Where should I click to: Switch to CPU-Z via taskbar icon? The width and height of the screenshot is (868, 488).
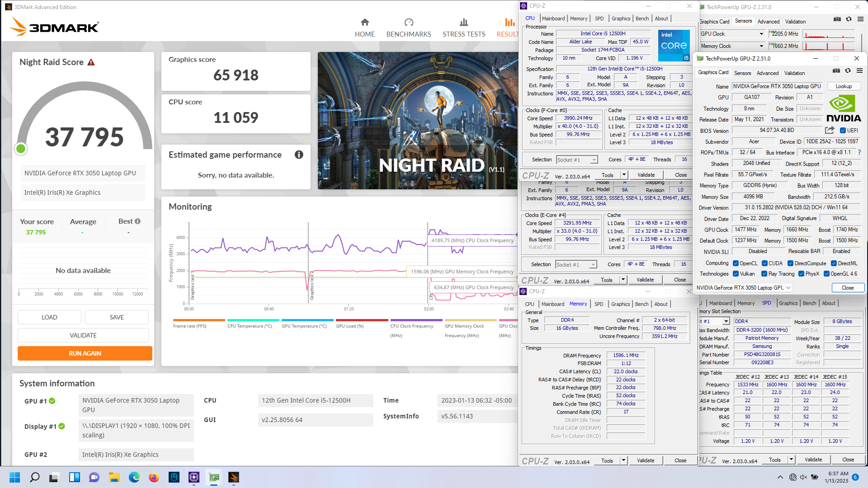[x=194, y=477]
